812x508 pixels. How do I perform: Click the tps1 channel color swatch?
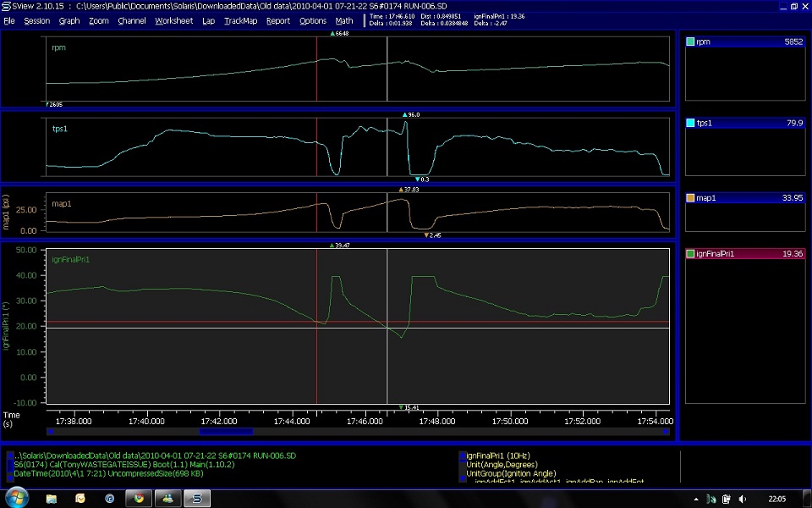coord(690,123)
